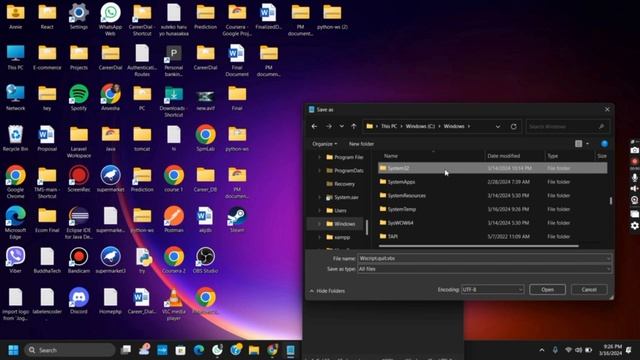Collapse the dialog with Hide Folders
Screen dimensions: 640x360
click(327, 291)
